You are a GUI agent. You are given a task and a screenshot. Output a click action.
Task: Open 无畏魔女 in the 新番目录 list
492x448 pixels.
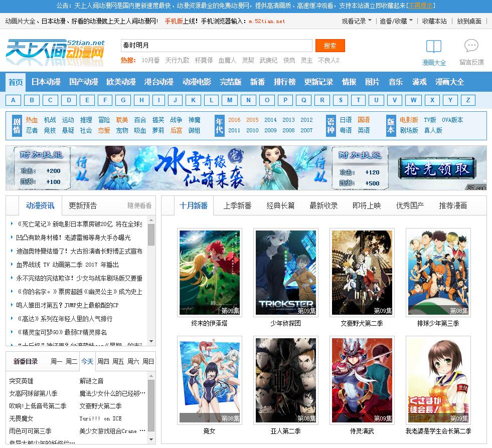(x=22, y=418)
